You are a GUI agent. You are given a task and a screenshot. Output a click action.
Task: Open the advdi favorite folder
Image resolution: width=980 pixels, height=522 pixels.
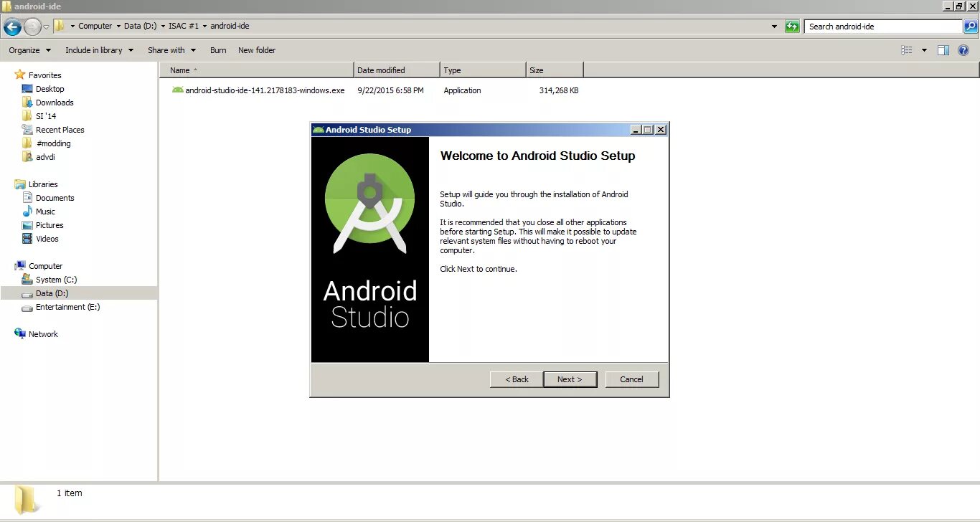click(x=45, y=157)
